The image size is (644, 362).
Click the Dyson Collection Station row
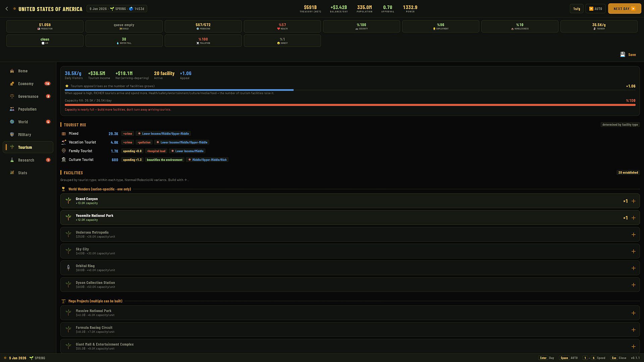tap(350, 285)
